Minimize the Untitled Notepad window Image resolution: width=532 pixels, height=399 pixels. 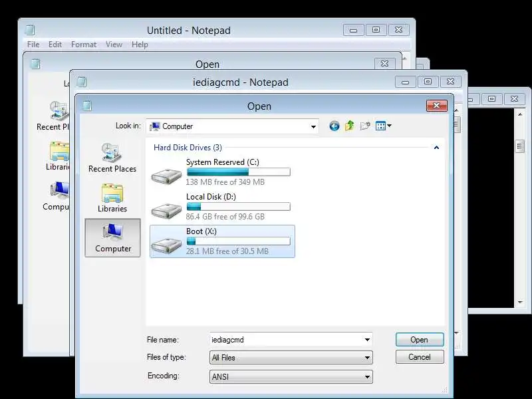354,30
